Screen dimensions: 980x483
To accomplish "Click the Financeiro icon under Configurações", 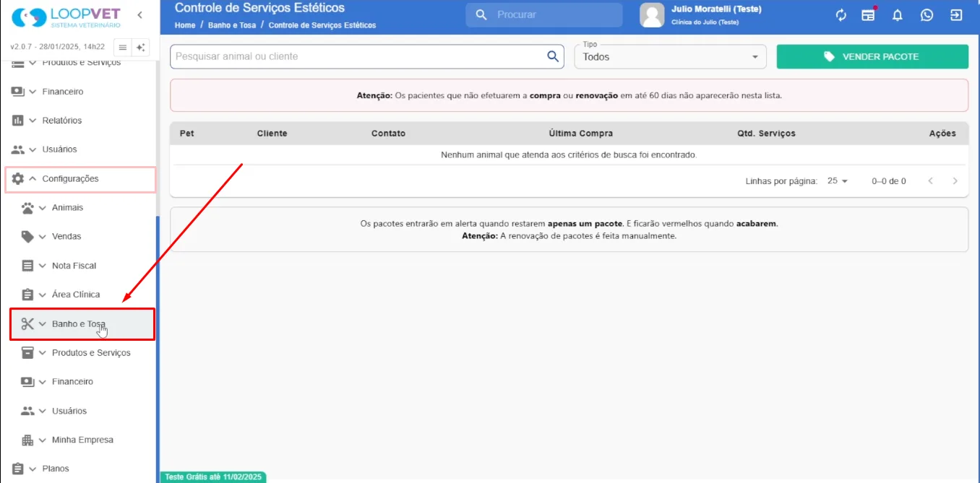I will pos(27,382).
